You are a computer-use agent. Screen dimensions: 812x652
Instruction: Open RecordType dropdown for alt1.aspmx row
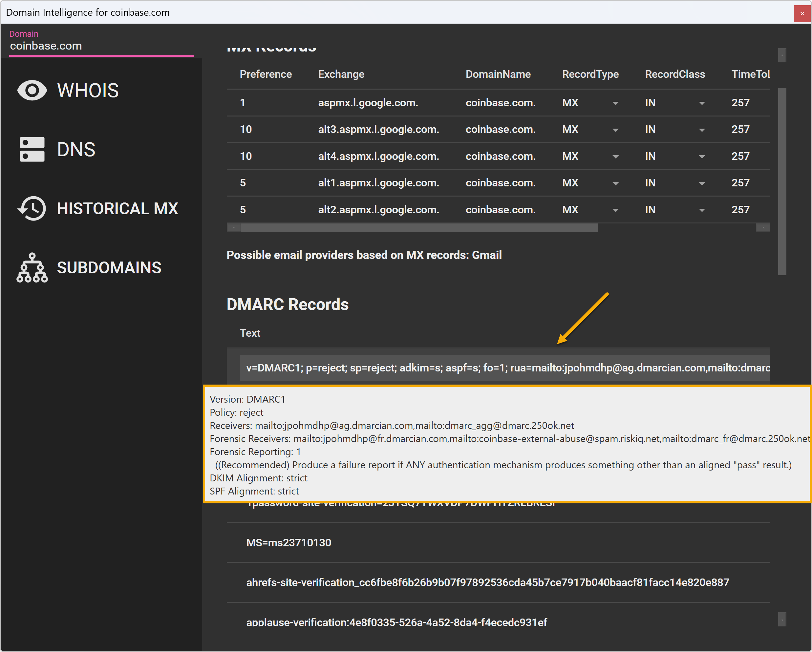[x=615, y=183]
